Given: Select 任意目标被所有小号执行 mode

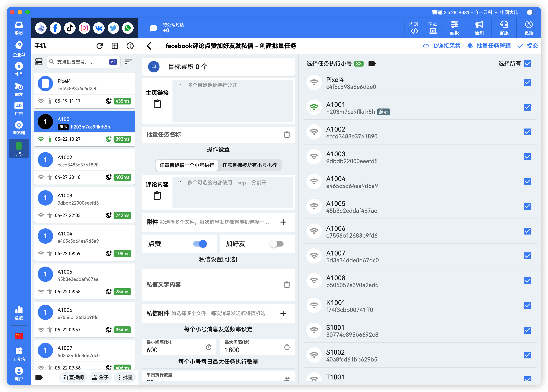Looking at the screenshot, I should pyautogui.click(x=250, y=165).
